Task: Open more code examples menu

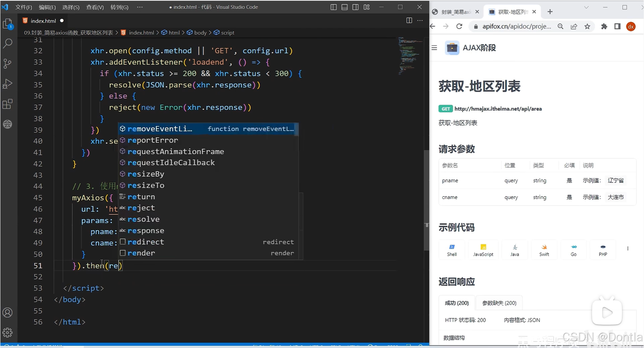Action: point(628,249)
